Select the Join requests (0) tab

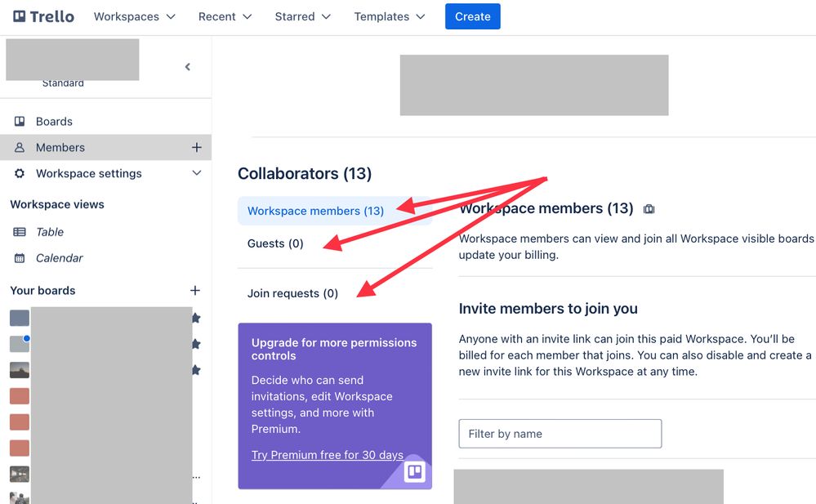[x=292, y=293]
